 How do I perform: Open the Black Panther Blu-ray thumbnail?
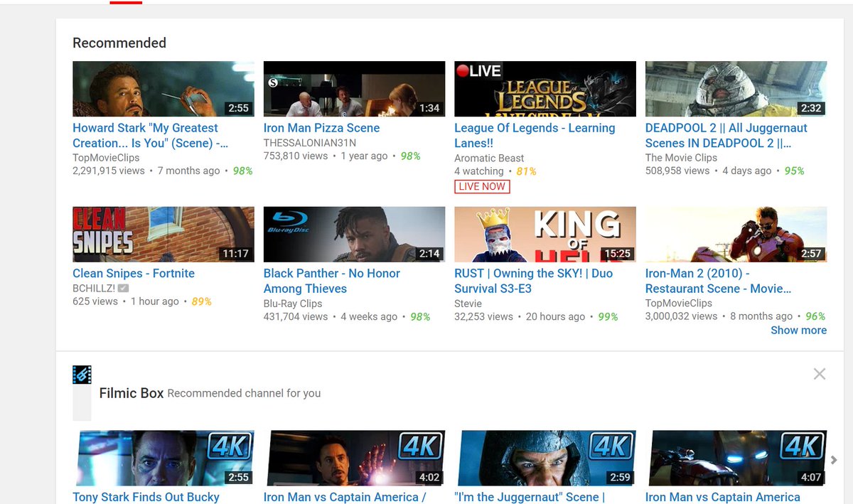354,235
